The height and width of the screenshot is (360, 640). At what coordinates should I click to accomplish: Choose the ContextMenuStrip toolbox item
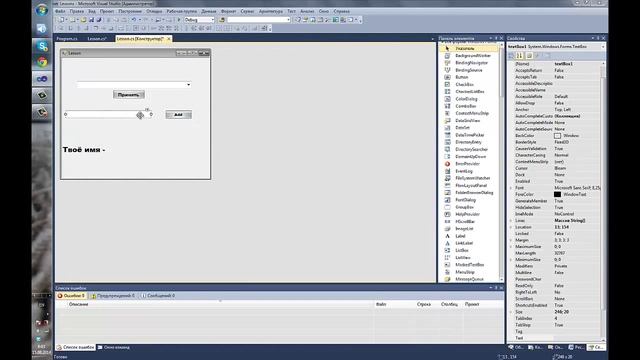(x=469, y=113)
